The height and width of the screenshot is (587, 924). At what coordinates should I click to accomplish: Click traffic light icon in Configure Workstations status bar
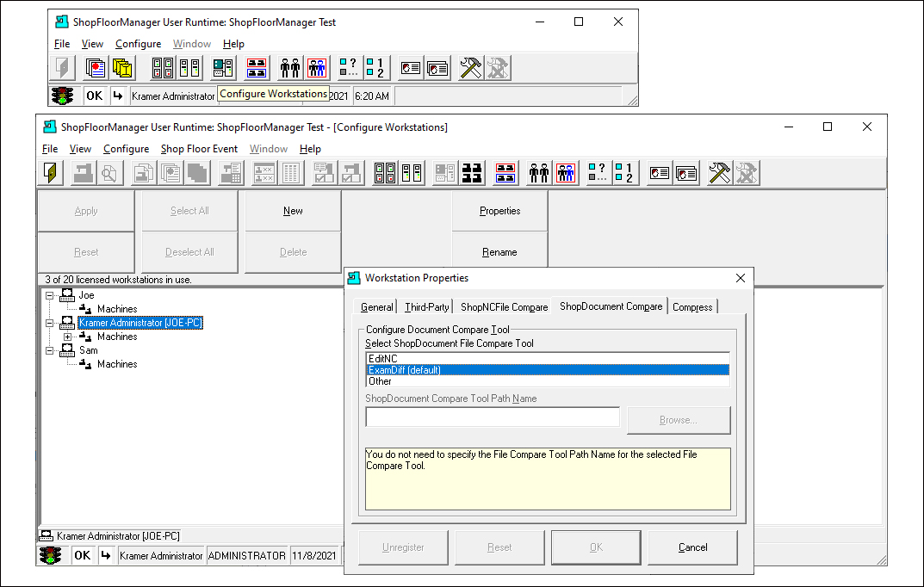(51, 555)
